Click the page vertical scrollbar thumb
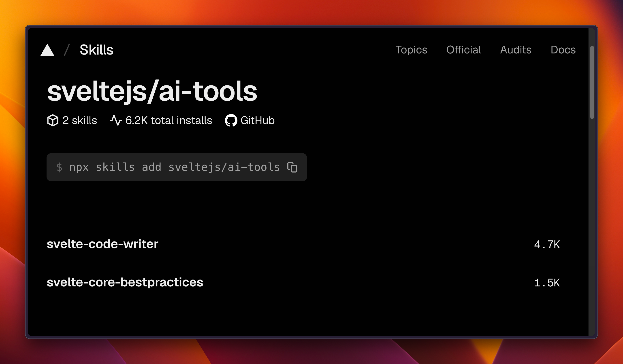 pyautogui.click(x=592, y=82)
